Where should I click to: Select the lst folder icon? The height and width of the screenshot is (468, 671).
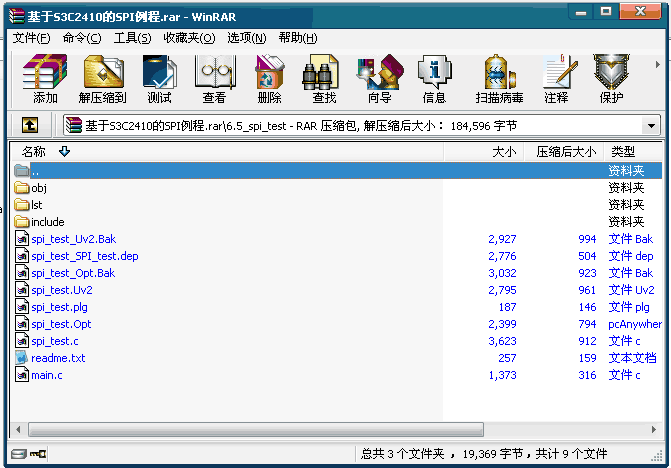coord(22,205)
